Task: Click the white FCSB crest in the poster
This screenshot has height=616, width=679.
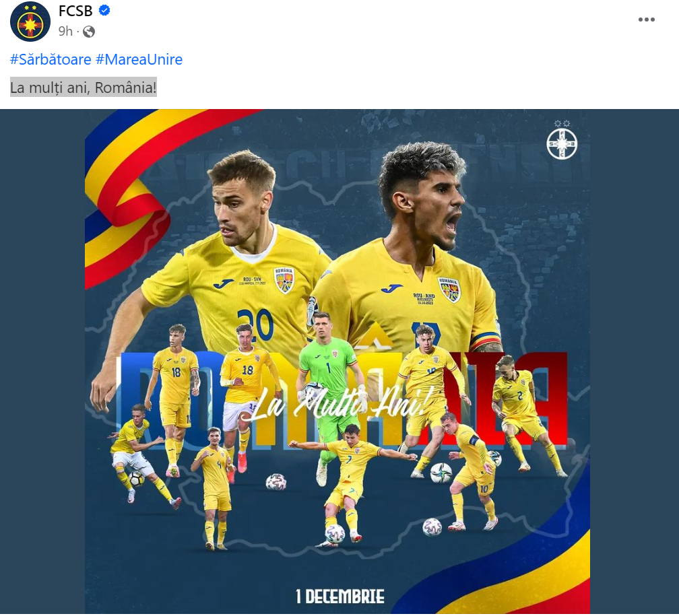Action: click(x=562, y=141)
